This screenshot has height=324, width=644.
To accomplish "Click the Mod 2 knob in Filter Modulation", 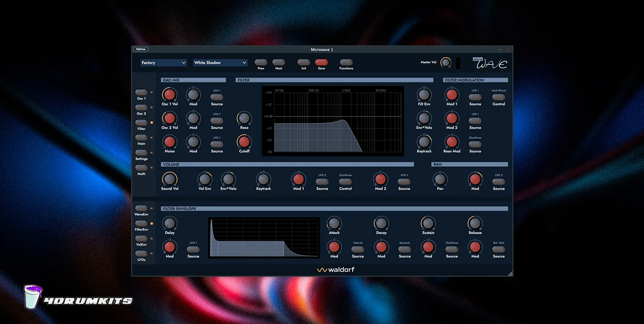I will (452, 118).
